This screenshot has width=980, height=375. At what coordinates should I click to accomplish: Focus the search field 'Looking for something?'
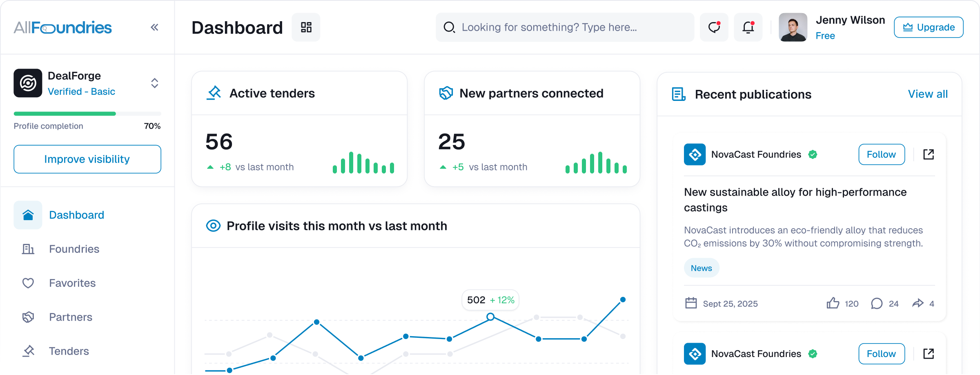click(x=565, y=27)
